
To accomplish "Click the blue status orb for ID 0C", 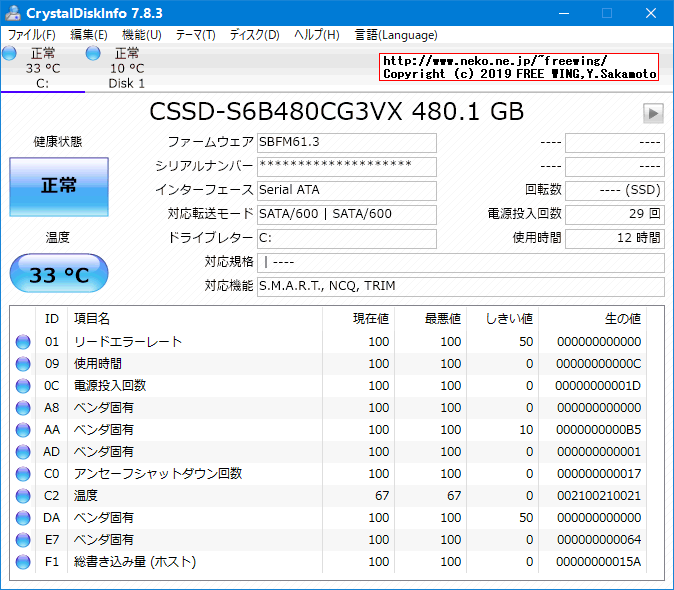I will 23,386.
